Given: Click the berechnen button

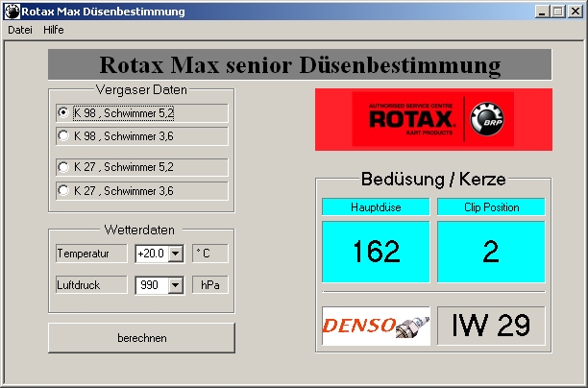Looking at the screenshot, I should [x=142, y=338].
